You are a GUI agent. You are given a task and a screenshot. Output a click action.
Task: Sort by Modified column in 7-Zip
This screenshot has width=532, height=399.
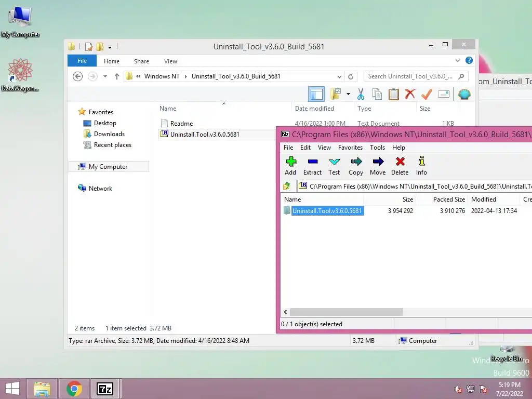pos(494,199)
